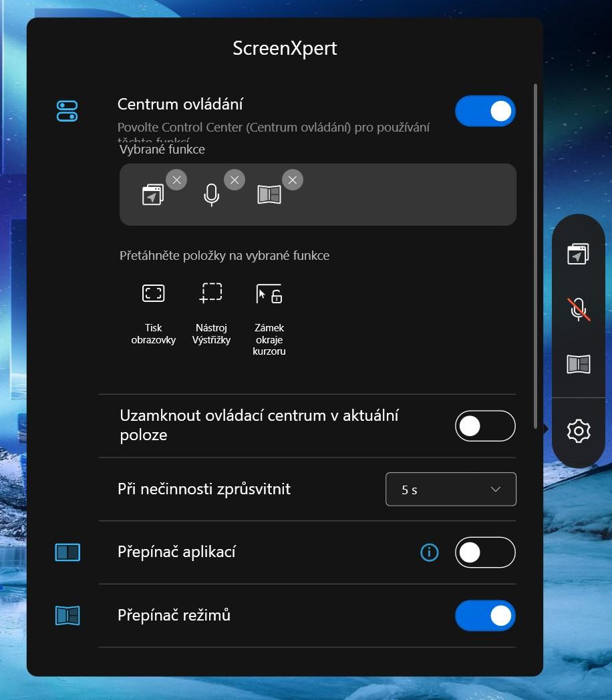Remove the app navigator from selected functions
The width and height of the screenshot is (612, 700).
pyautogui.click(x=176, y=180)
